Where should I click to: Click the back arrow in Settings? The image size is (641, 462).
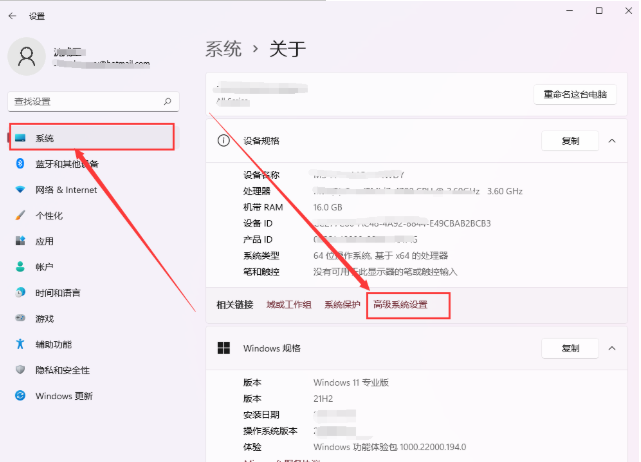pyautogui.click(x=12, y=16)
